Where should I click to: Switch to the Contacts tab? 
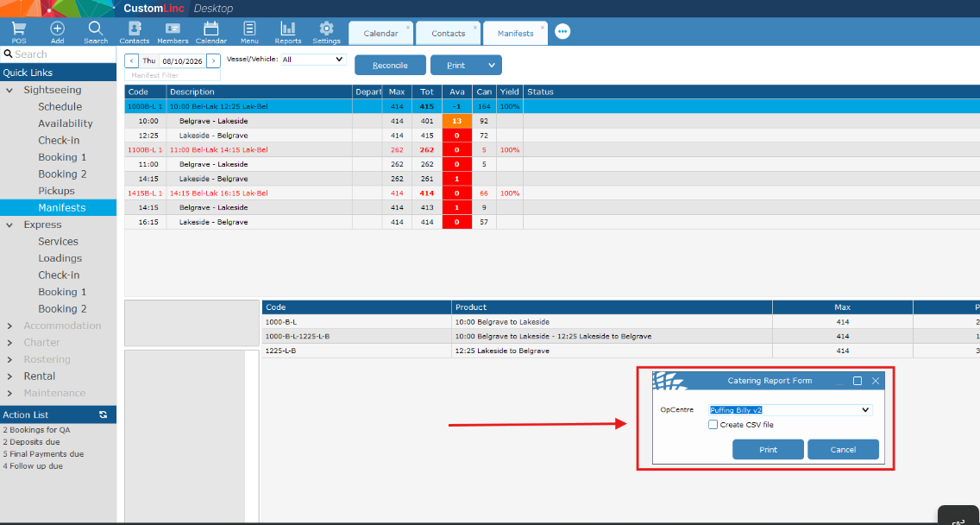click(448, 33)
